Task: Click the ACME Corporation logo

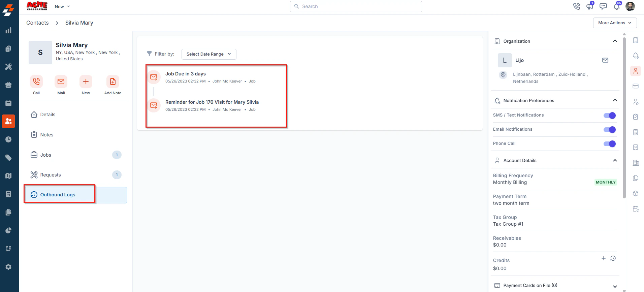Action: coord(37,6)
